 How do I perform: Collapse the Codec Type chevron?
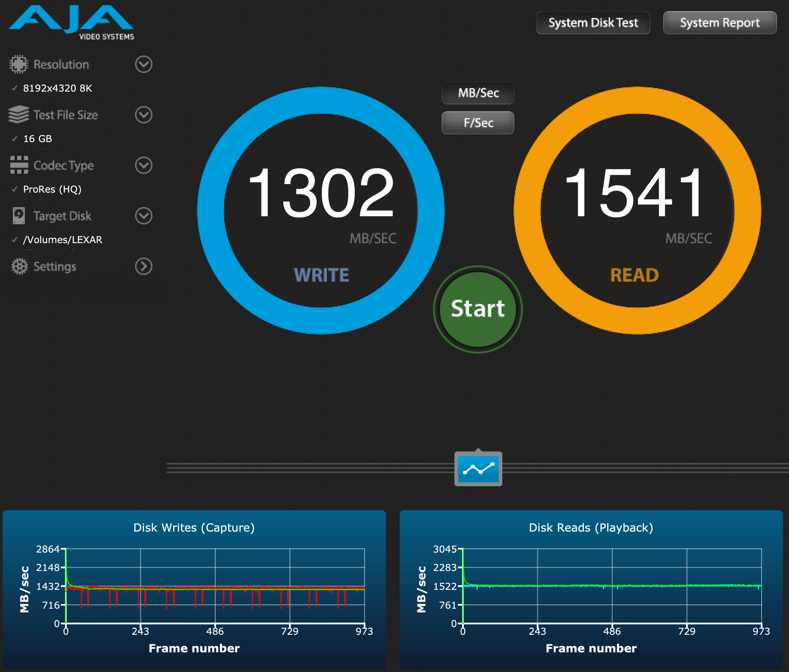144,165
